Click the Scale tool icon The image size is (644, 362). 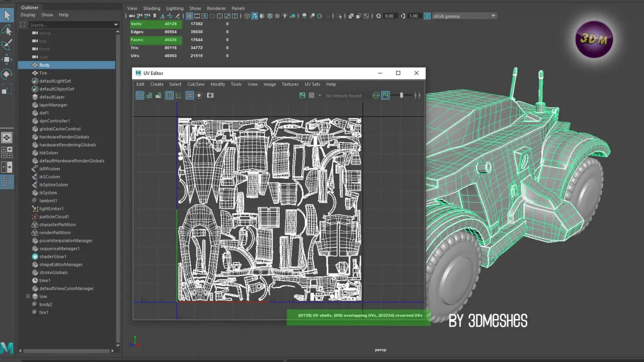tap(7, 88)
